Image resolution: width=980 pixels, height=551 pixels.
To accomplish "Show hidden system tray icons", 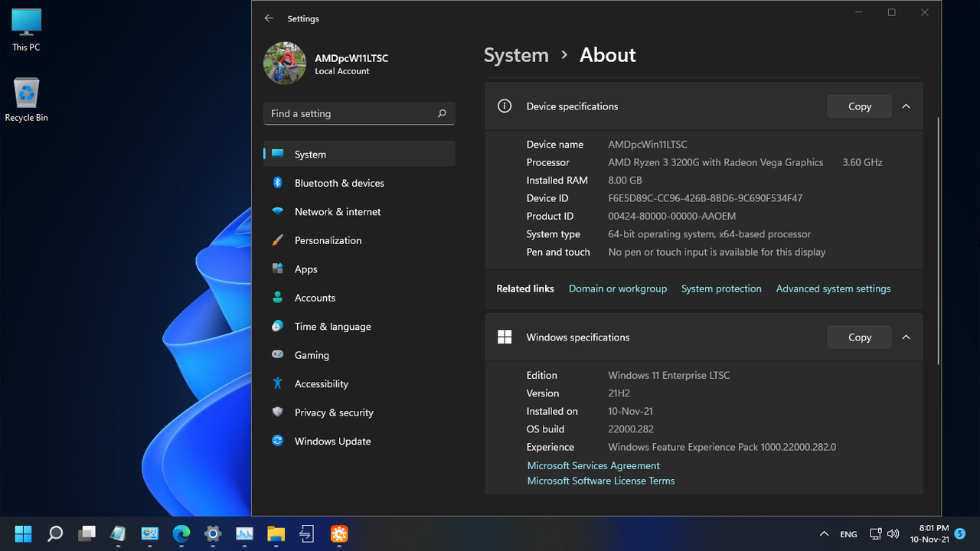I will pos(824,534).
